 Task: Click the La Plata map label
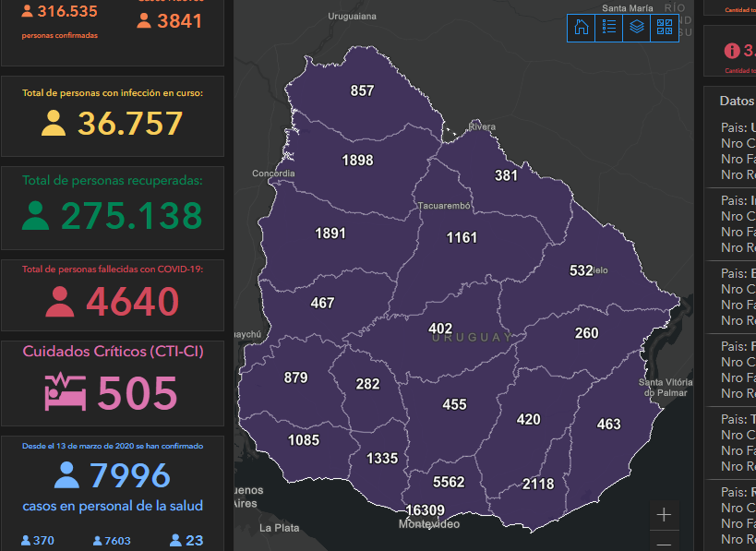tap(279, 528)
